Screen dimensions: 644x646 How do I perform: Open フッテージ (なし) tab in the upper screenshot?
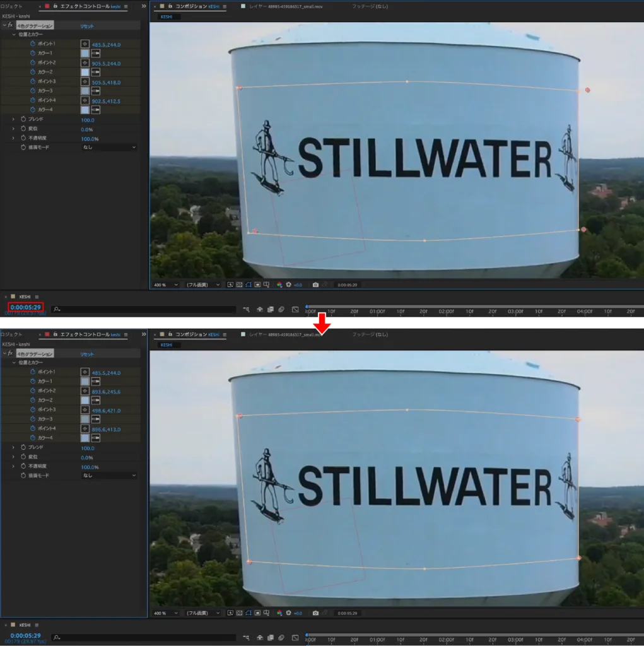coord(370,6)
